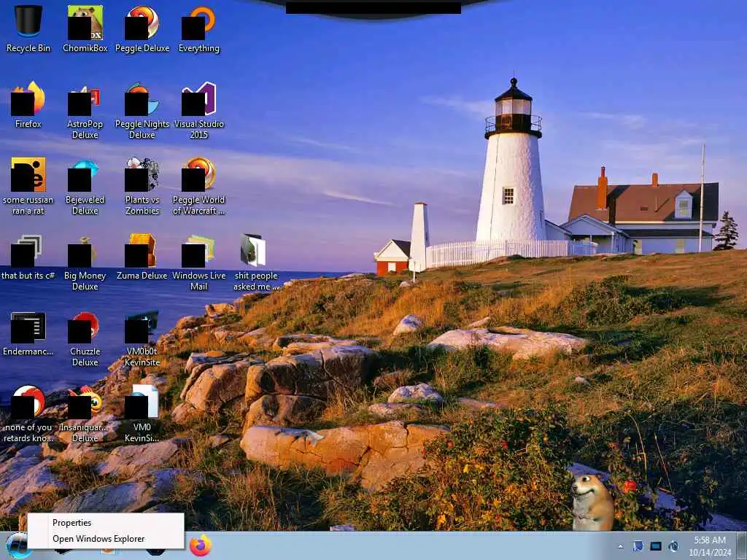The width and height of the screenshot is (747, 560).
Task: Click the hamster mascot above the taskbar
Action: tap(592, 502)
